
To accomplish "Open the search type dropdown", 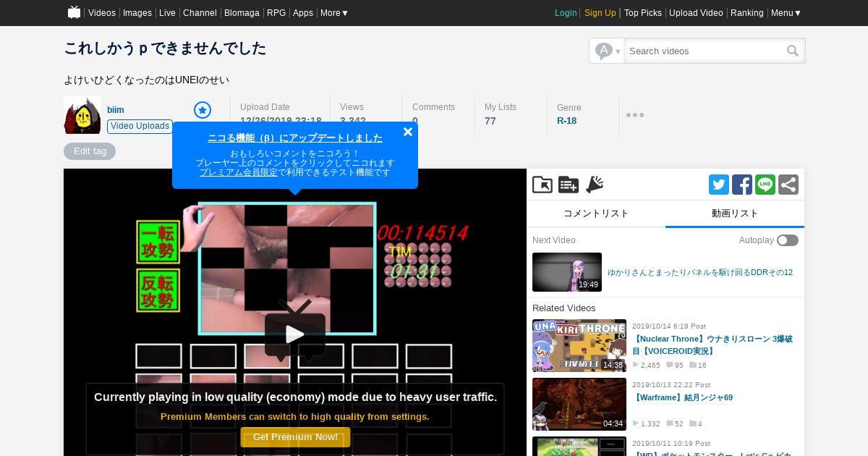I will pyautogui.click(x=607, y=51).
